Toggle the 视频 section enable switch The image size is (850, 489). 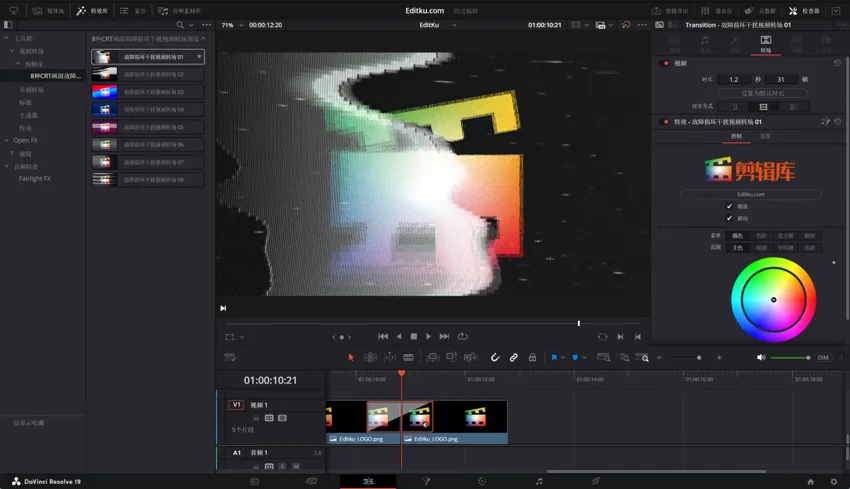[x=666, y=63]
